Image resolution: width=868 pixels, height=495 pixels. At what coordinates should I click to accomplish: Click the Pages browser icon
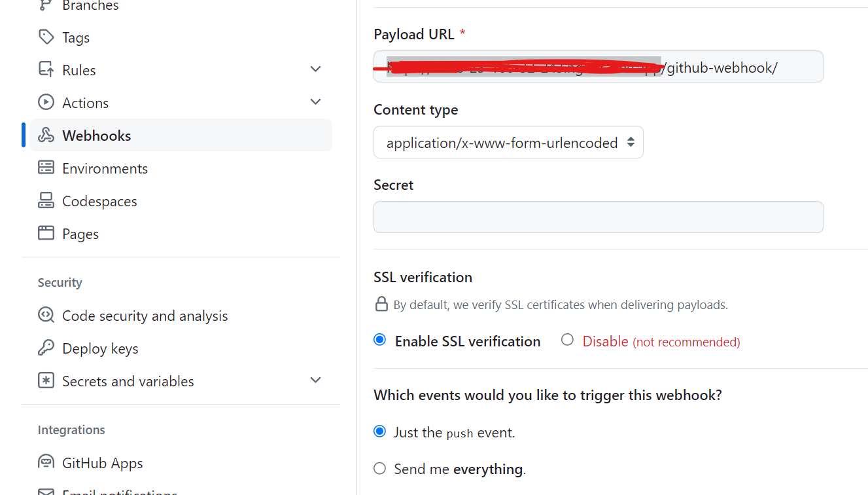pos(46,233)
